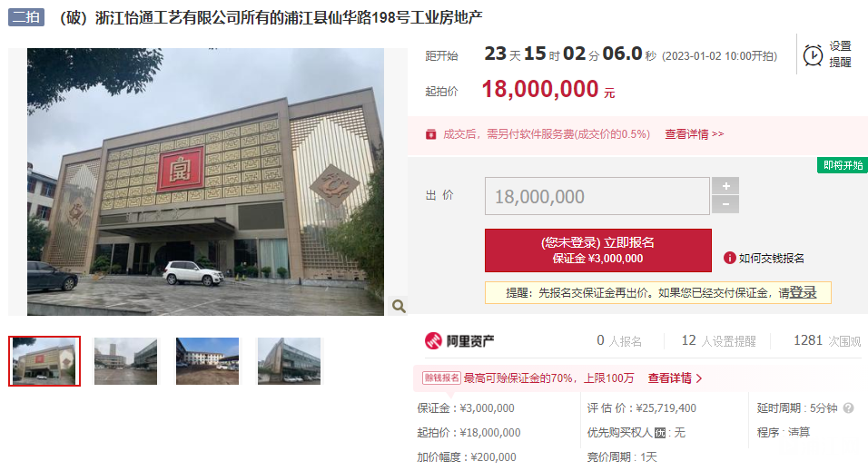868x471 pixels.
Task: Select the fourth thumbnail of glass building
Action: 289,361
